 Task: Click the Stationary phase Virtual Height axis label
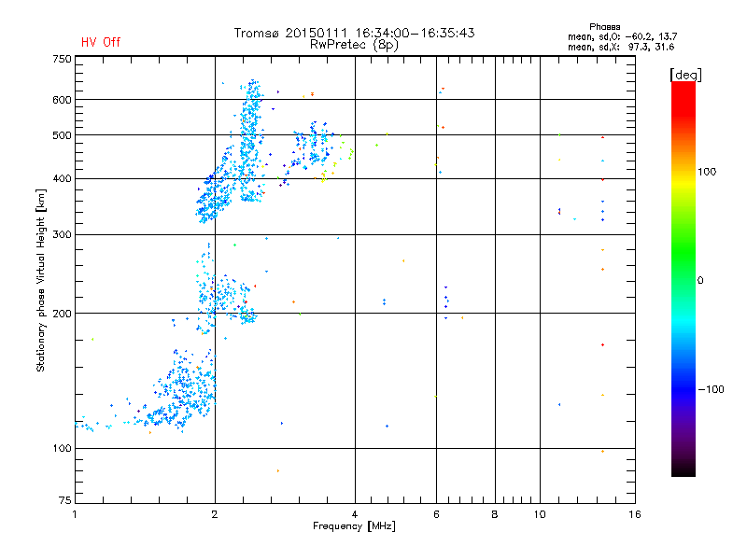pyautogui.click(x=41, y=281)
